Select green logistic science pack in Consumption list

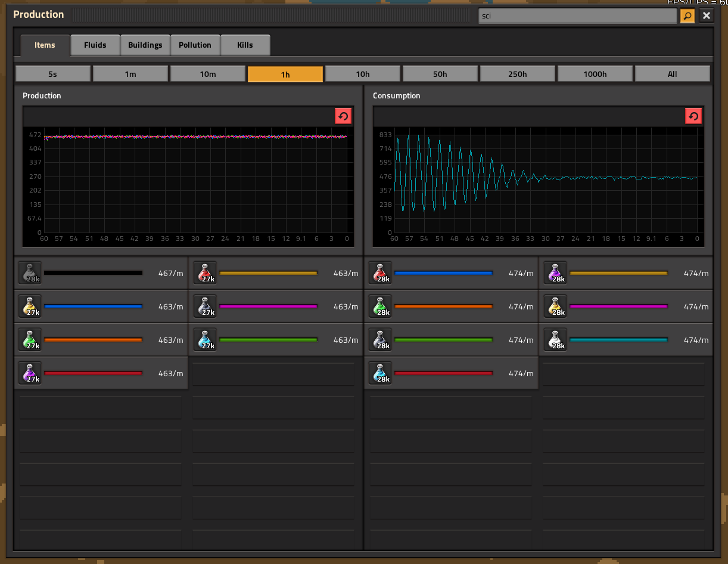tap(380, 306)
